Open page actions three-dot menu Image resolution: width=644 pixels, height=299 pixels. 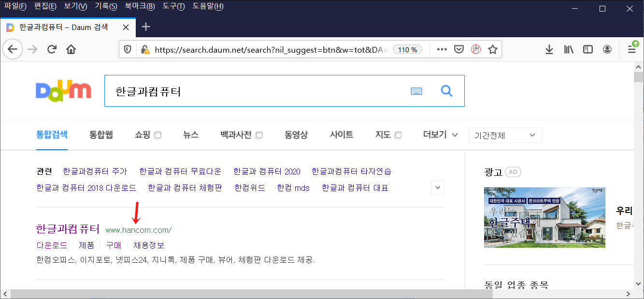click(442, 49)
